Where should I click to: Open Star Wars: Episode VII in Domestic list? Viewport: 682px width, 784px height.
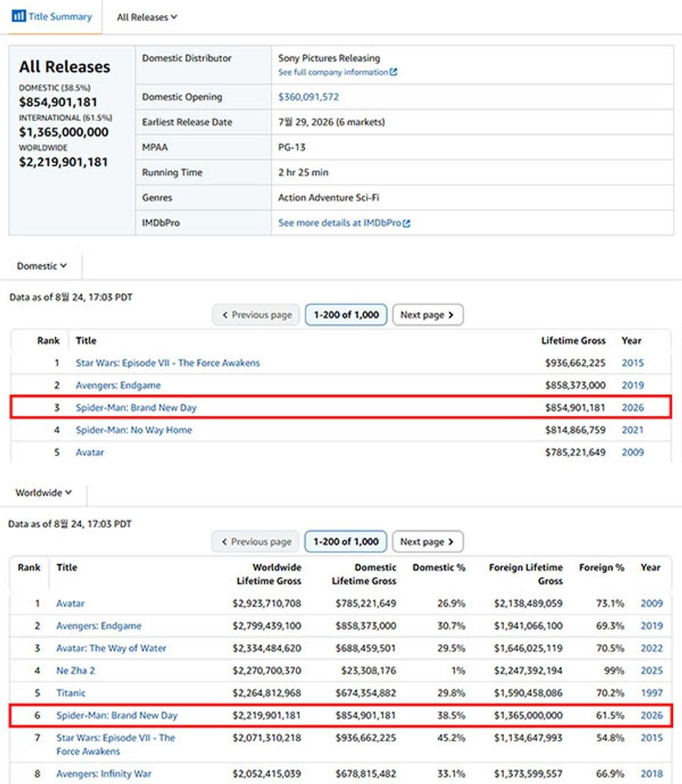pos(168,363)
